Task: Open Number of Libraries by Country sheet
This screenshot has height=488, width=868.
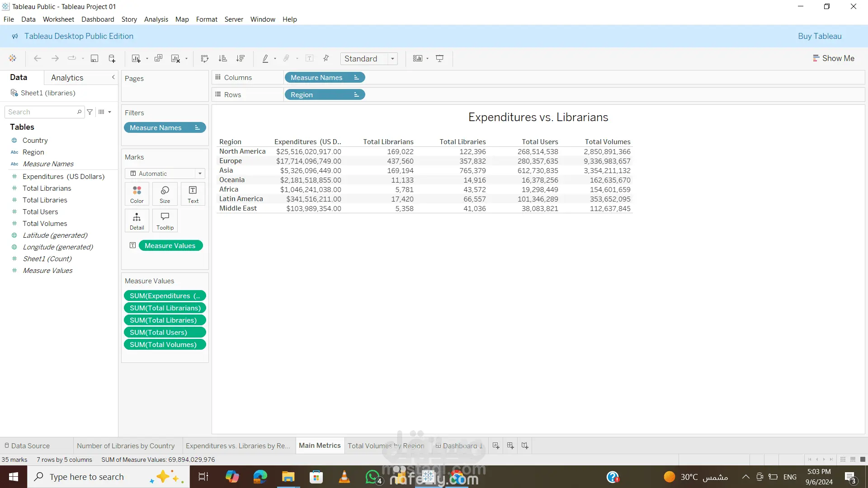Action: pos(126,446)
